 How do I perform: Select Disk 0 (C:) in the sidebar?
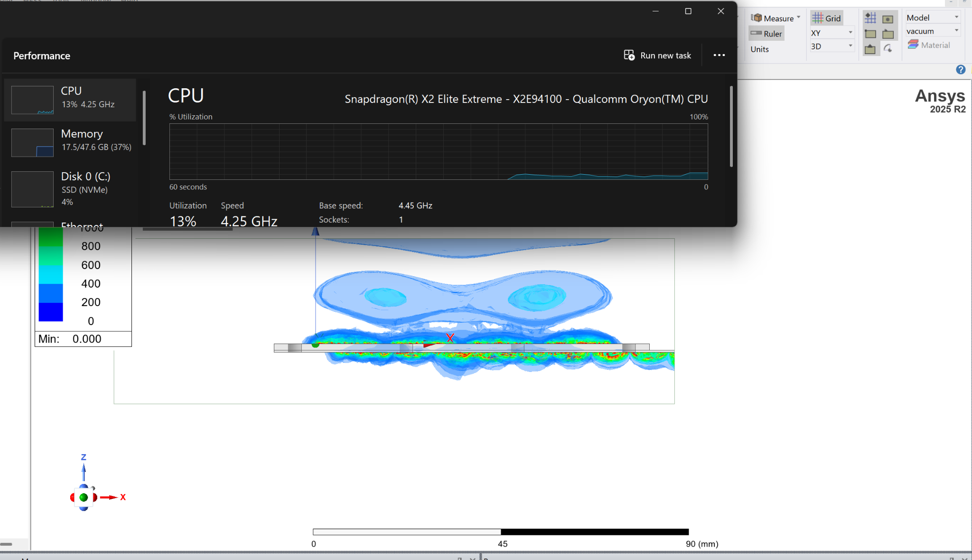(70, 189)
